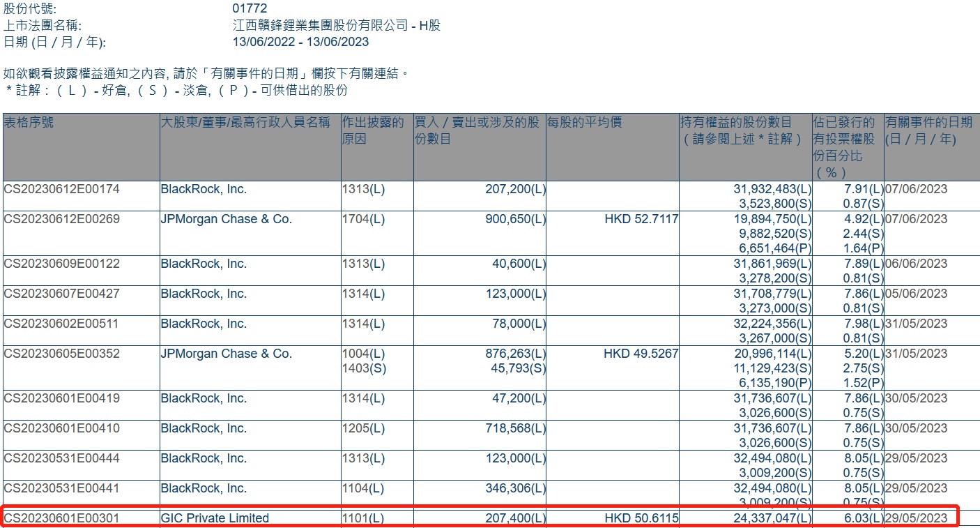
Task: Click form serial number CS20230612E00174
Action: click(x=62, y=189)
